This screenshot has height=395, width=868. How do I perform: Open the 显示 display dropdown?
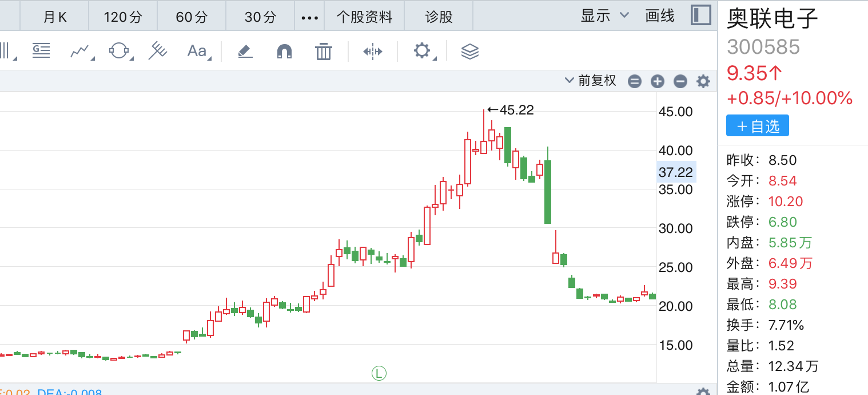point(604,16)
